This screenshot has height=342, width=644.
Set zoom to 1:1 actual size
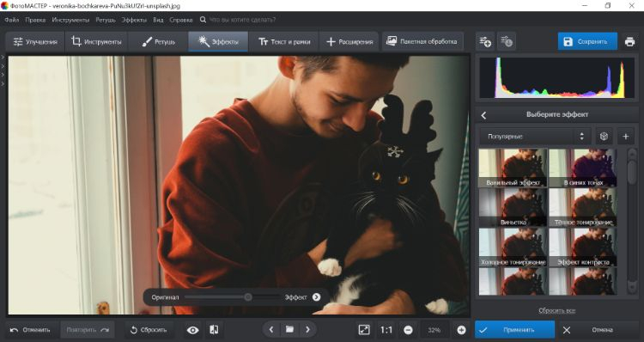(x=386, y=330)
